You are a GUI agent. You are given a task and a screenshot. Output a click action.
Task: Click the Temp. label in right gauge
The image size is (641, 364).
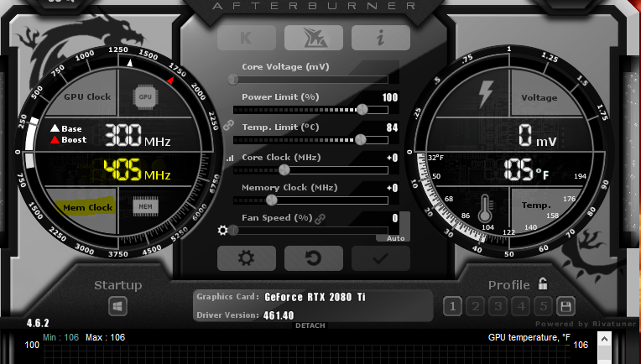(536, 205)
